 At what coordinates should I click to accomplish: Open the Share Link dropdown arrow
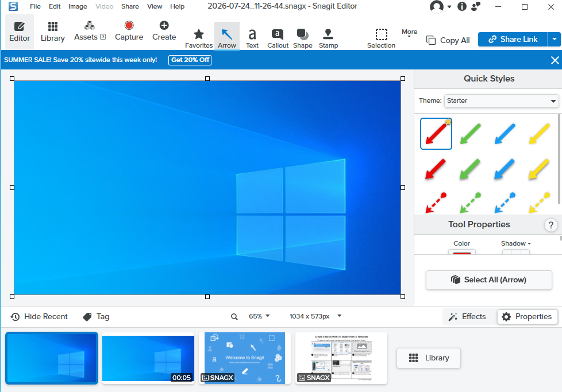[x=554, y=40]
